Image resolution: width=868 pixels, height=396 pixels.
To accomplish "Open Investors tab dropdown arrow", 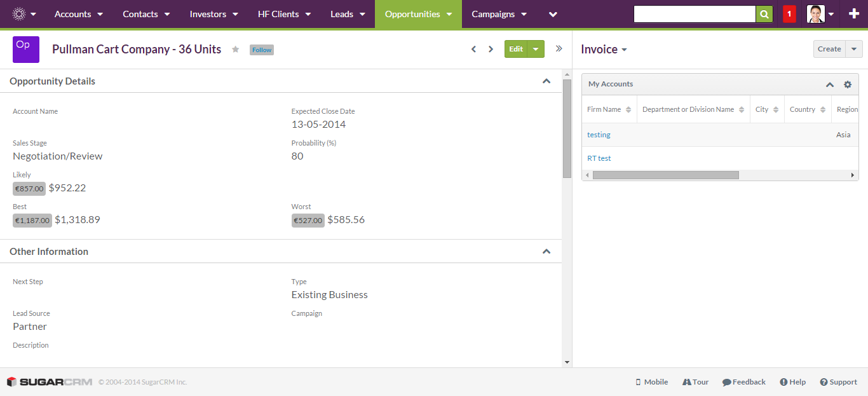I will [235, 14].
